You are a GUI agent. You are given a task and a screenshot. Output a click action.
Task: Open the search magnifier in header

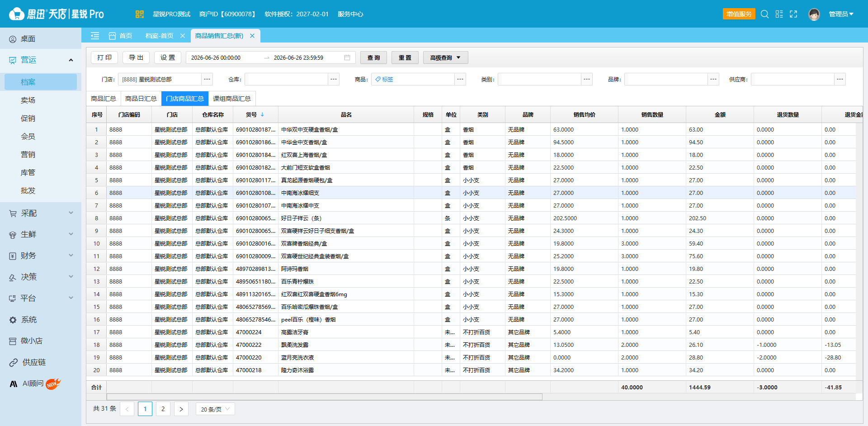coord(764,14)
